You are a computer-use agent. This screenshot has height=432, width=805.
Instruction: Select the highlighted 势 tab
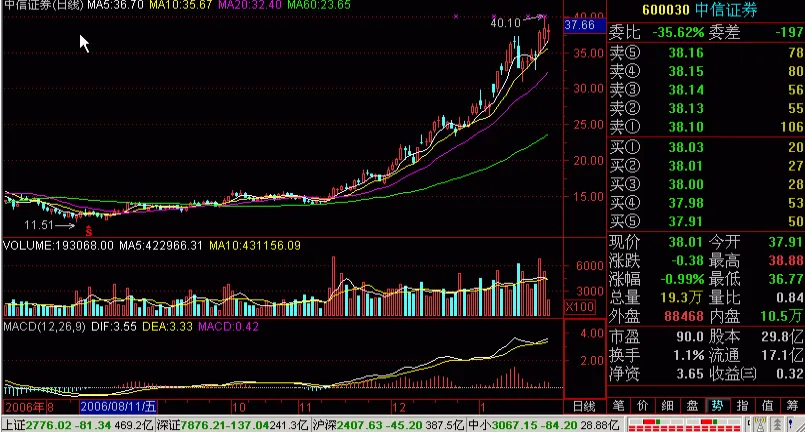click(717, 406)
